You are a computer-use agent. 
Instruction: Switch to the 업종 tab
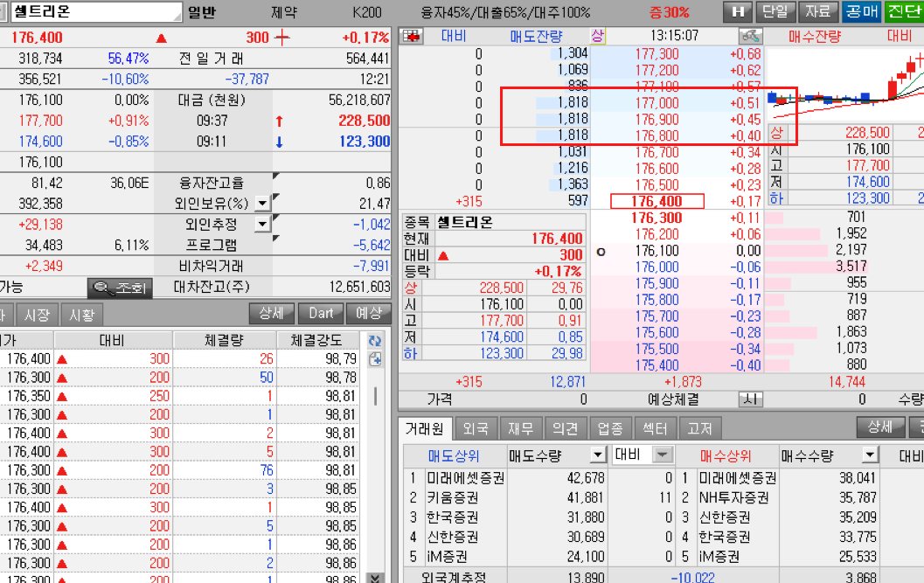coord(610,428)
